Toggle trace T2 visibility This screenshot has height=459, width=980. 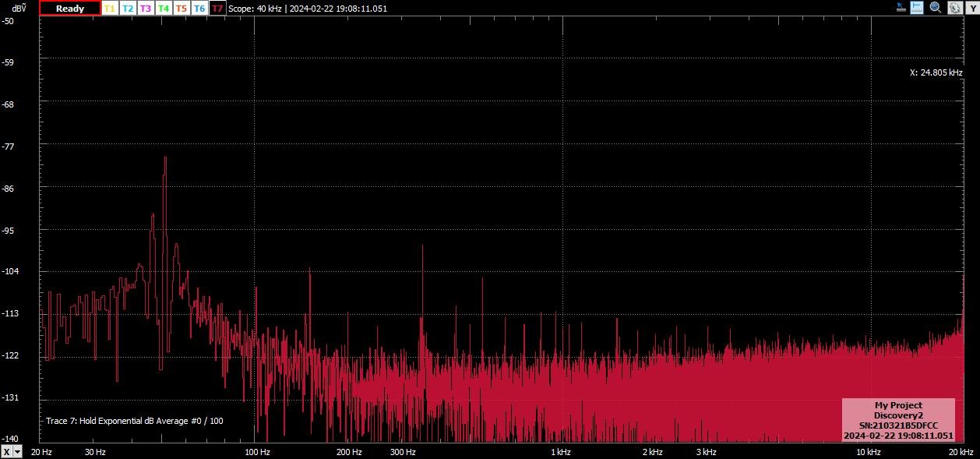[x=128, y=9]
